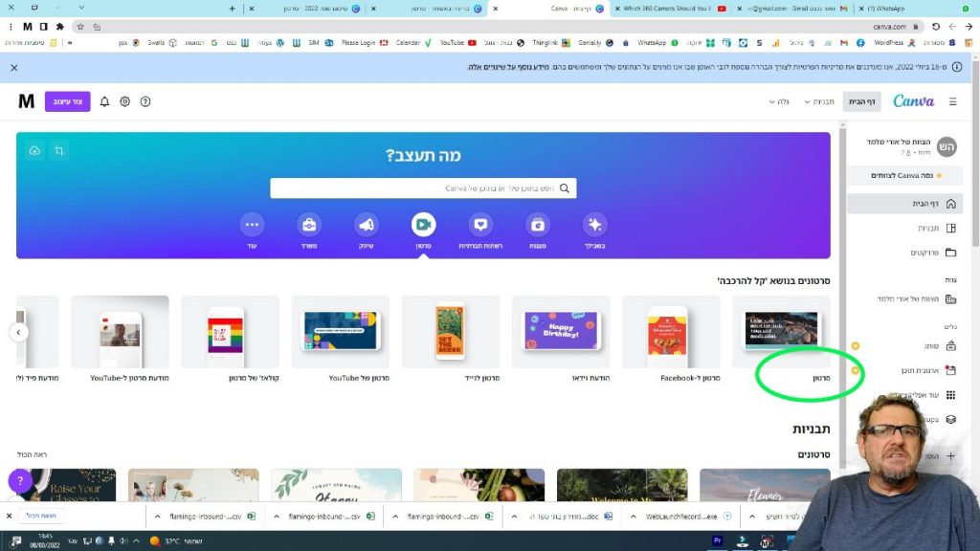This screenshot has height=551, width=980.
Task: Select the רשתות חברתיות social media icon
Action: (480, 224)
